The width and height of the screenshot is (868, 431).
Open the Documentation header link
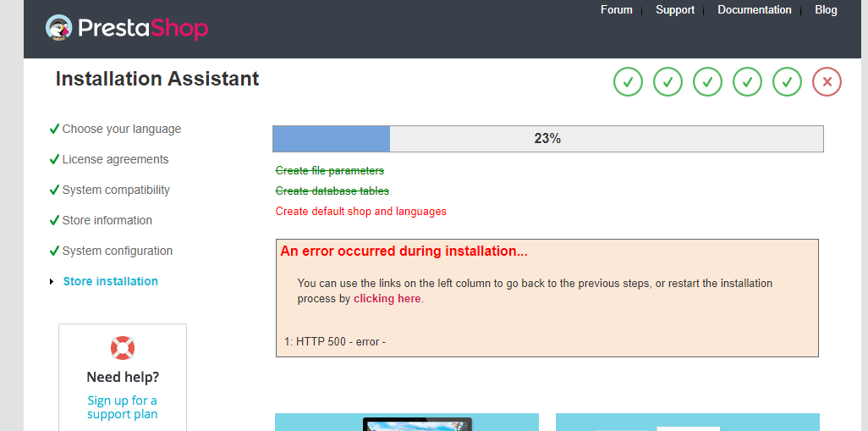pyautogui.click(x=755, y=10)
